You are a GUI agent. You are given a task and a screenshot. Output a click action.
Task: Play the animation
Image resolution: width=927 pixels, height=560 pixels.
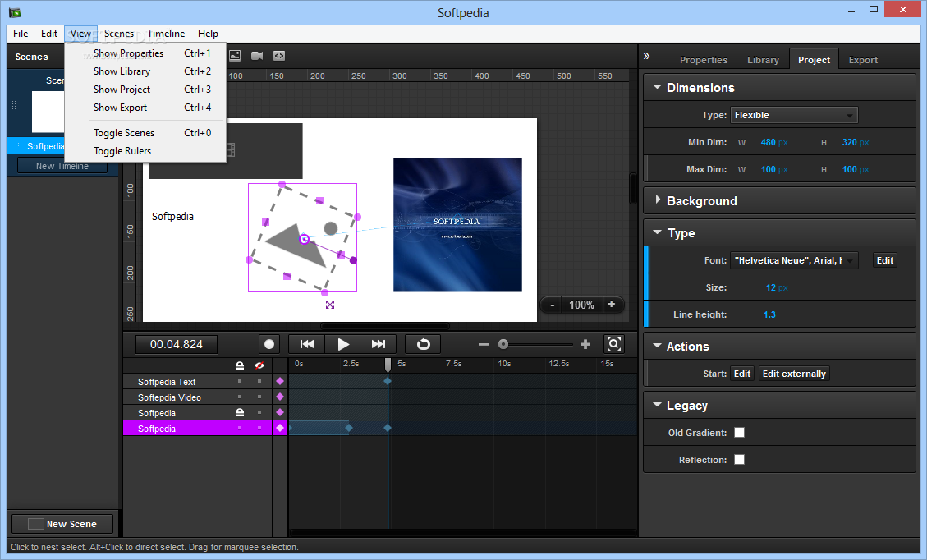(343, 344)
